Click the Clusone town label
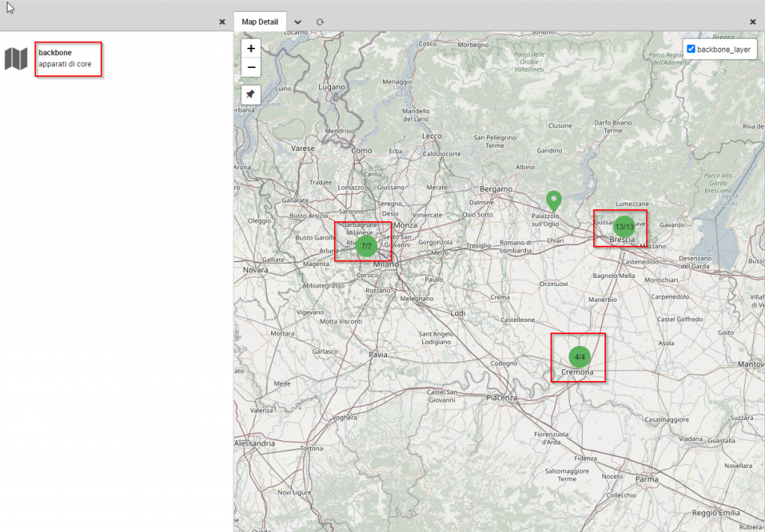This screenshot has width=765, height=532. pos(560,126)
